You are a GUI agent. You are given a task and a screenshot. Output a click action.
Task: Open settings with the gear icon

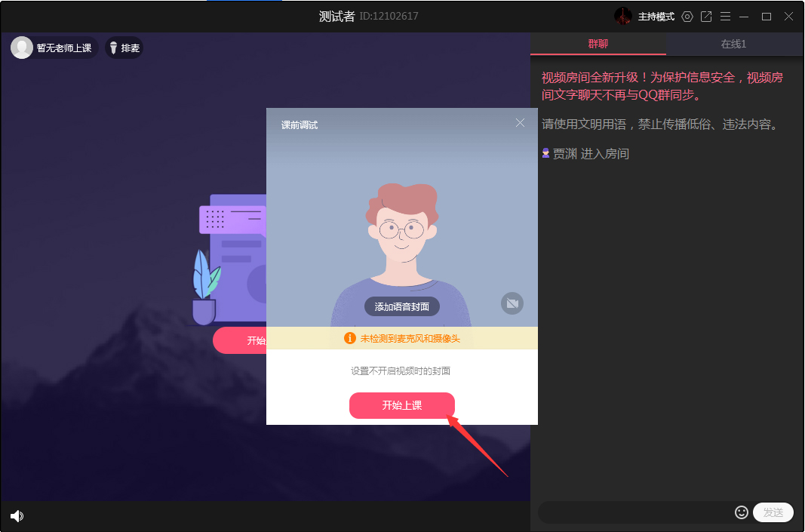click(687, 16)
